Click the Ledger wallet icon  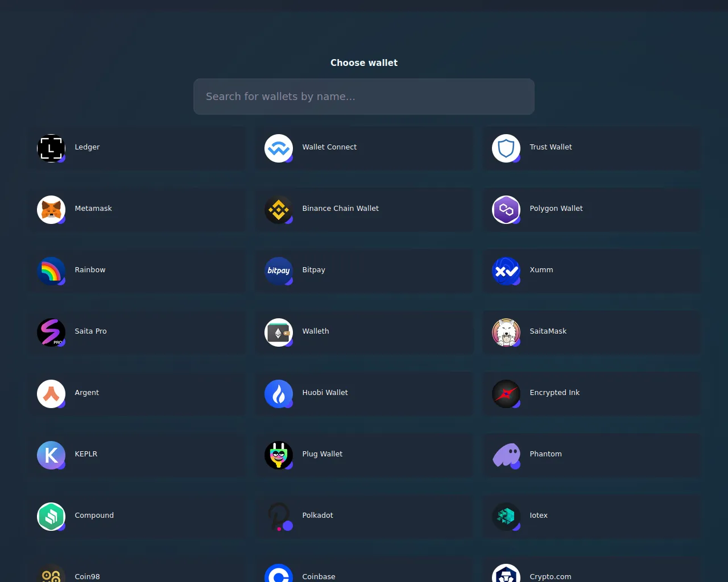(x=51, y=148)
